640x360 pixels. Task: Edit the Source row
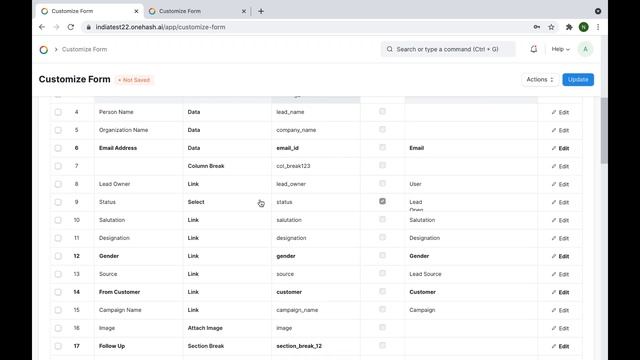[560, 274]
